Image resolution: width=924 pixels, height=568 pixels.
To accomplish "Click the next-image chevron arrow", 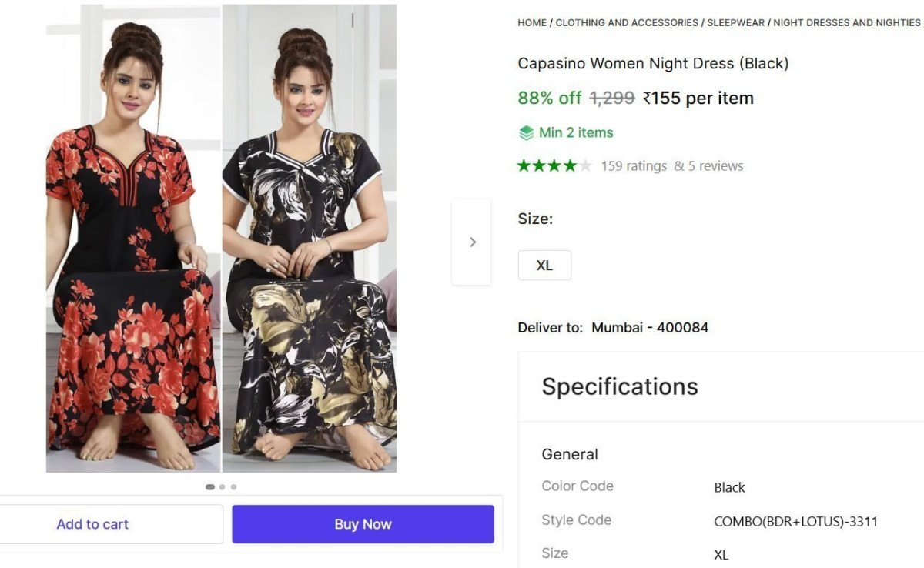I will click(x=472, y=241).
